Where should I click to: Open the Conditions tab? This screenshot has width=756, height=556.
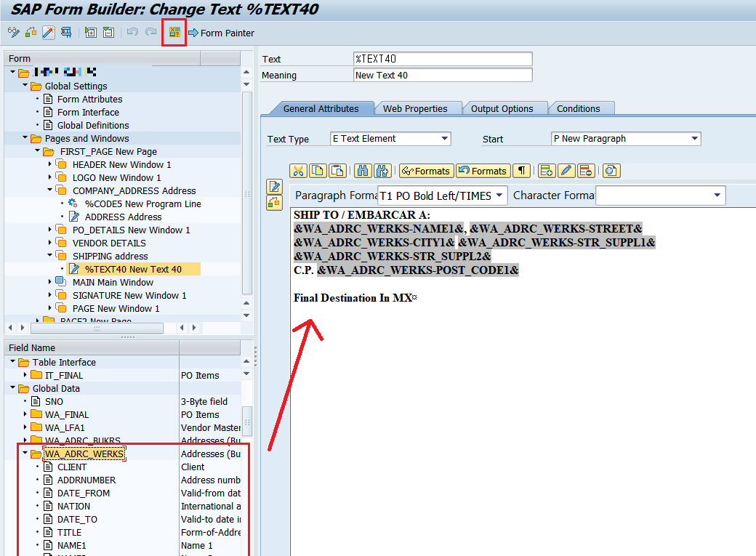tap(579, 108)
